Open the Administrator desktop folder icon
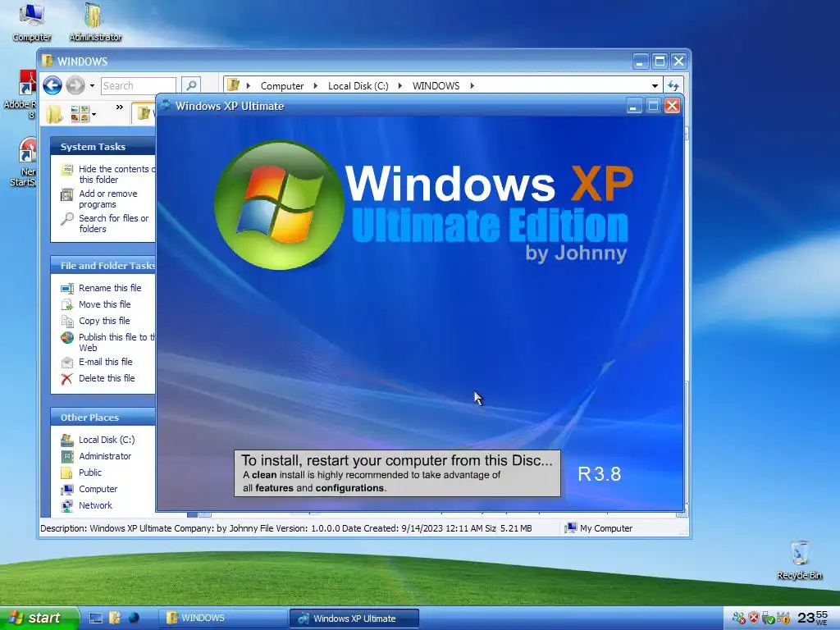 (x=95, y=22)
